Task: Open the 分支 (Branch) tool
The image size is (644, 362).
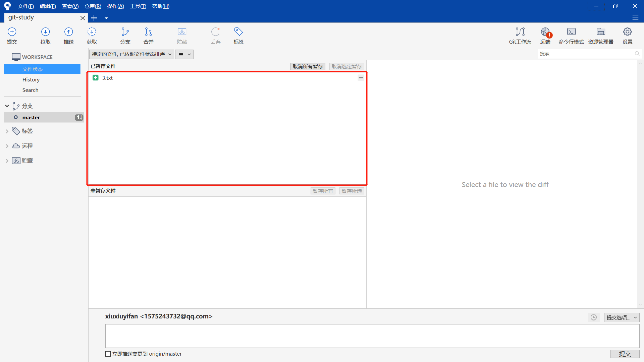Action: click(125, 35)
